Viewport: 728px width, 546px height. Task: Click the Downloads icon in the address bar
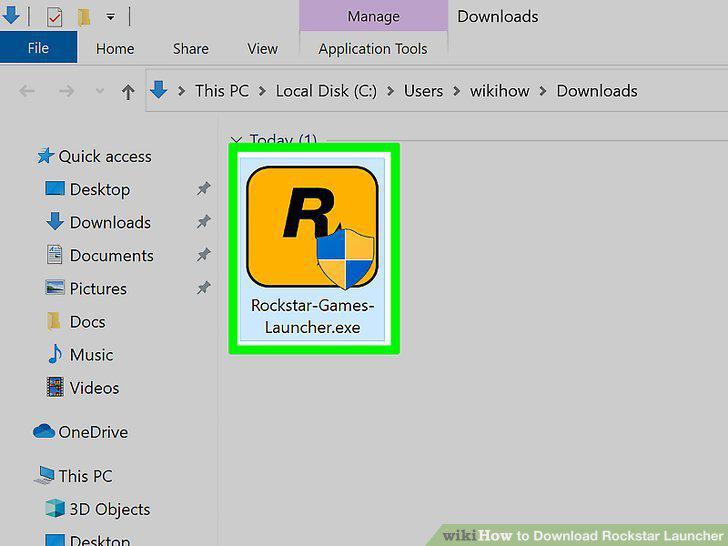pyautogui.click(x=158, y=90)
